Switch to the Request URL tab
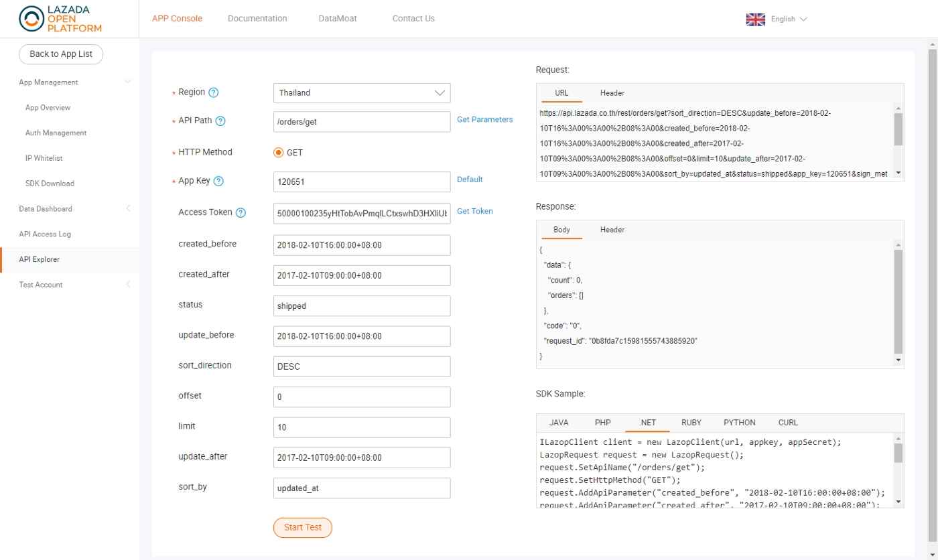 (x=561, y=93)
